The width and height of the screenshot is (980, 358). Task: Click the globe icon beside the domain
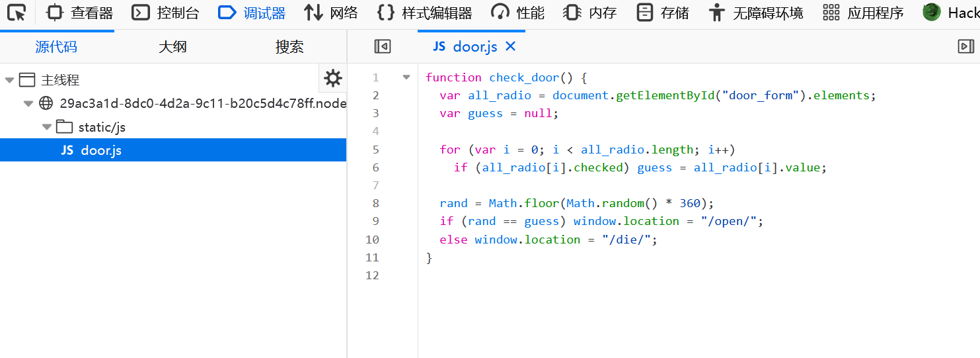point(46,103)
